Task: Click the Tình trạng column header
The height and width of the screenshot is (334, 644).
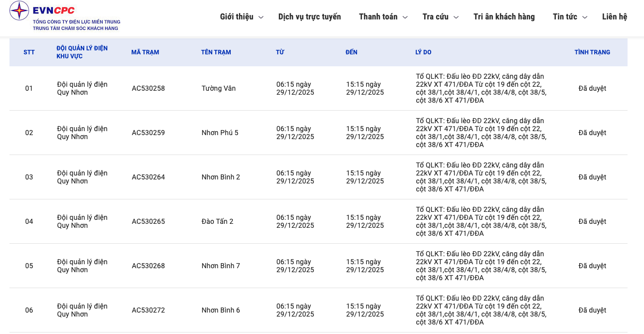Action: click(x=592, y=52)
